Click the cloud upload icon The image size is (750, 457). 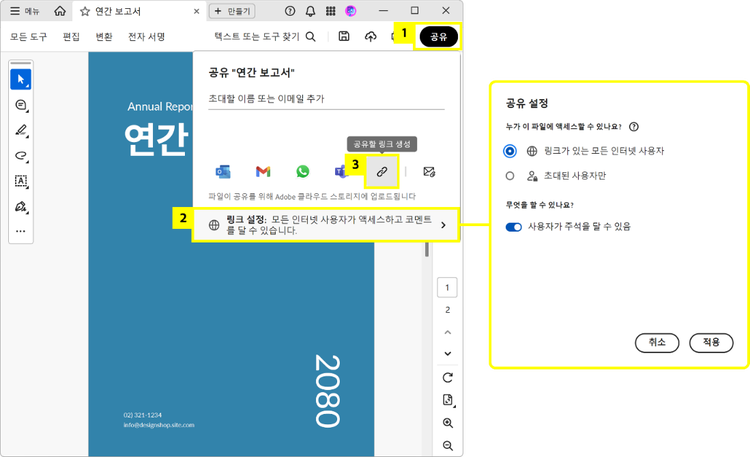(371, 36)
